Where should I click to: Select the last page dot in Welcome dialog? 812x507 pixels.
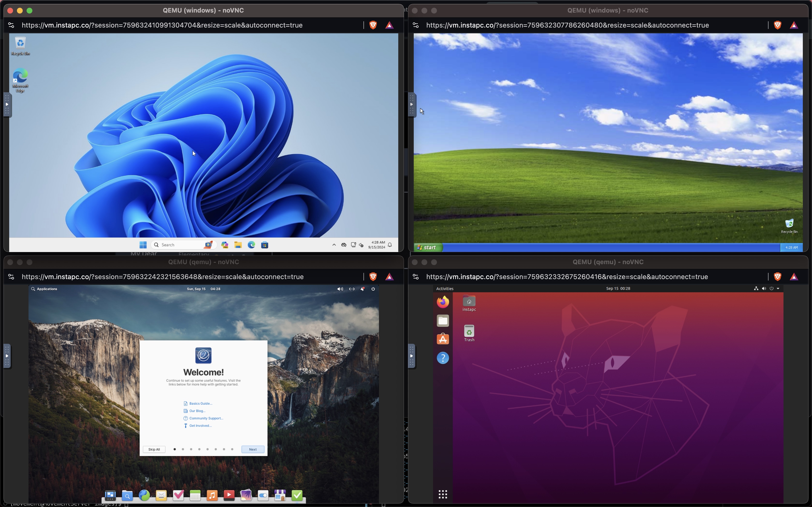(x=232, y=449)
